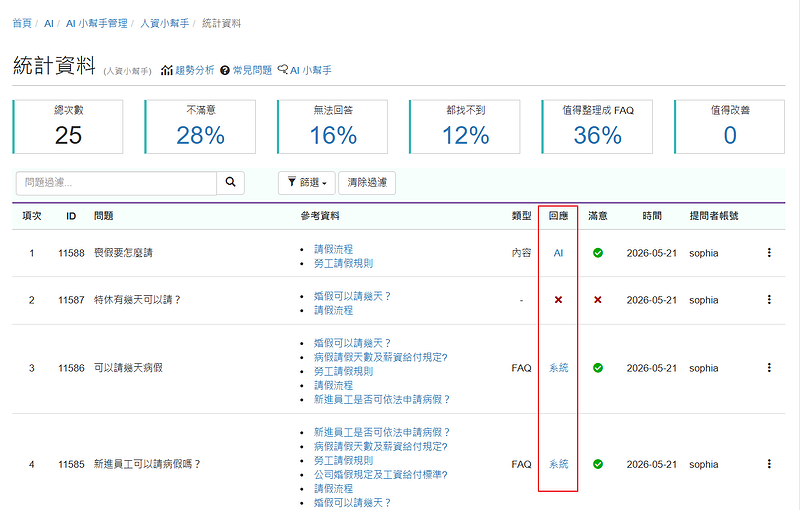Viewport: 800px width, 510px height.
Task: Click green satisfied checkmark in row 1
Action: pos(597,252)
